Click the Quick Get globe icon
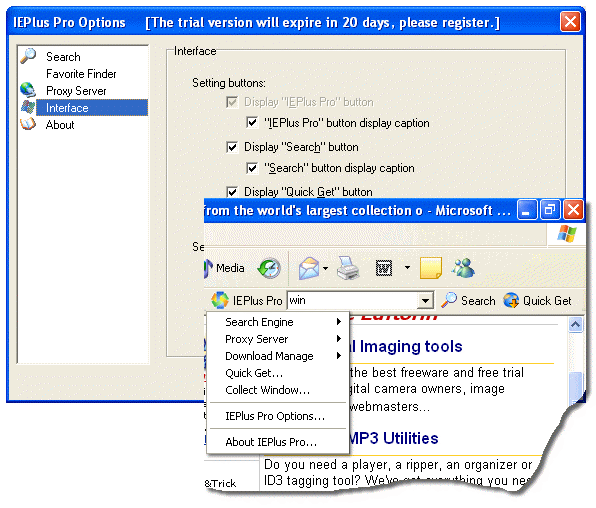Screen dimensions: 596x508 pos(511,300)
